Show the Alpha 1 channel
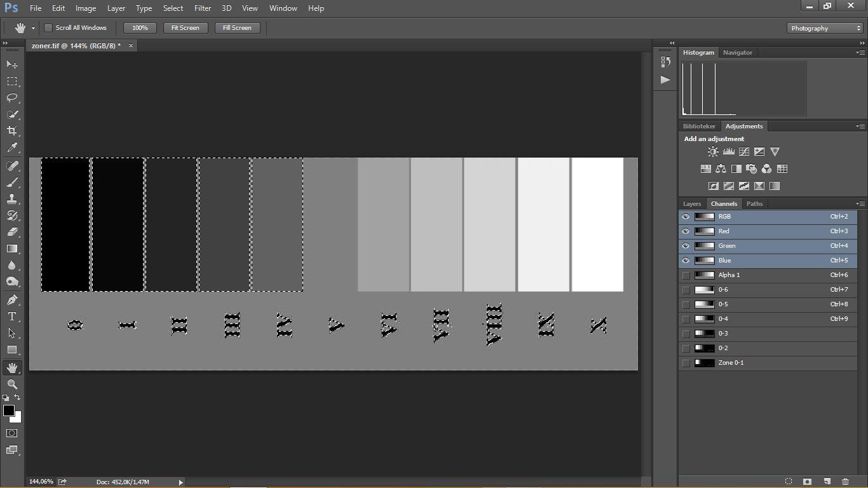The image size is (868, 488). point(686,275)
